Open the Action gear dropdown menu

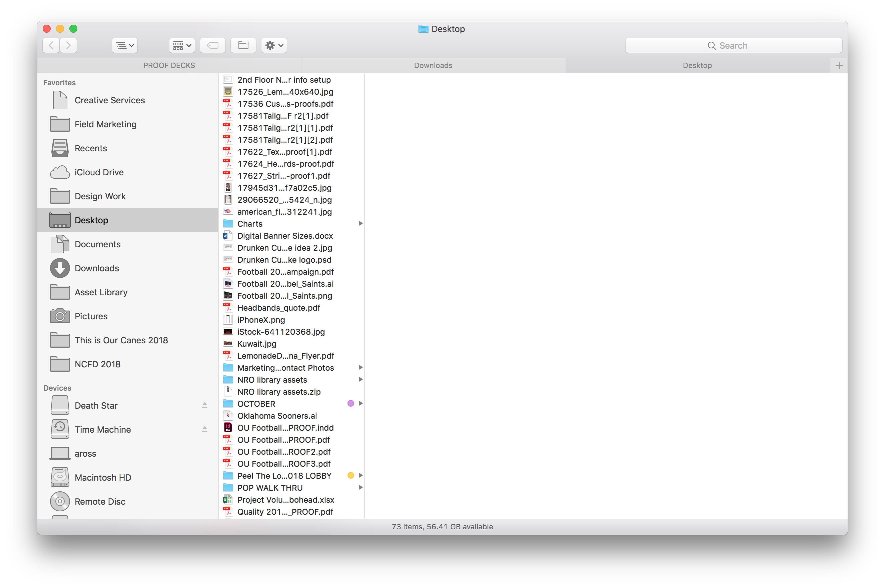coord(274,45)
